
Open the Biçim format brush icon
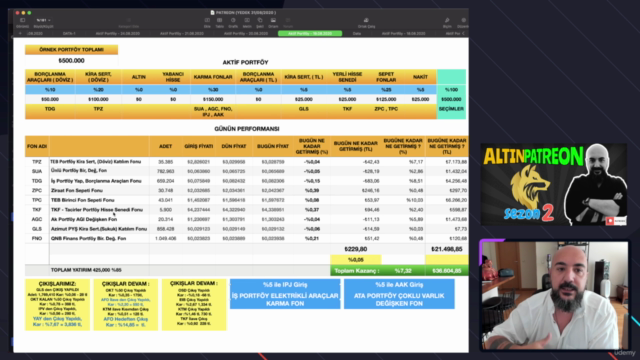pos(447,20)
